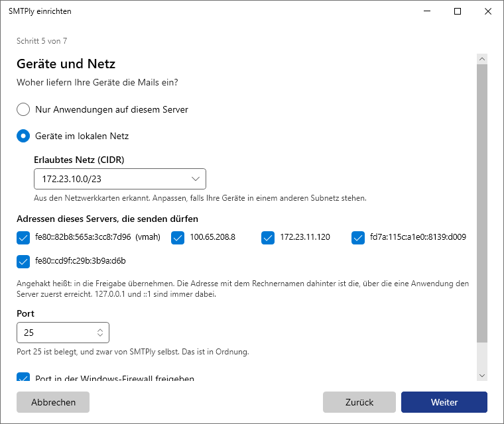The width and height of the screenshot is (504, 424).
Task: Toggle 'Port in der Windows-Firewall freigeben' checkbox
Action: [x=23, y=377]
